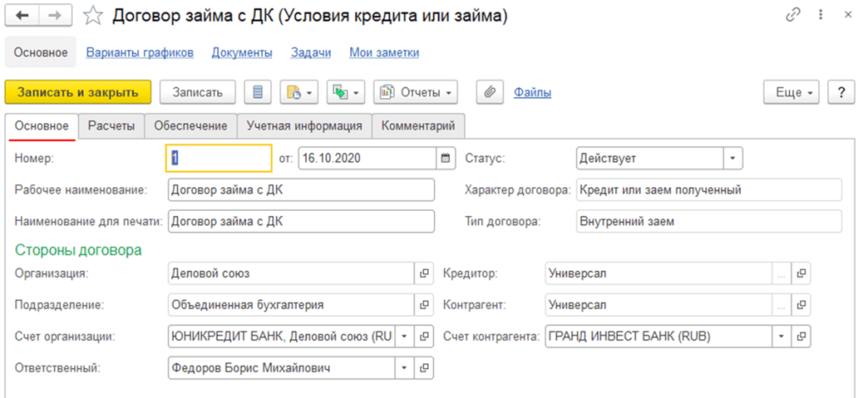Image resolution: width=868 pixels, height=398 pixels.
Task: Add form to favorites with star icon
Action: [95, 16]
